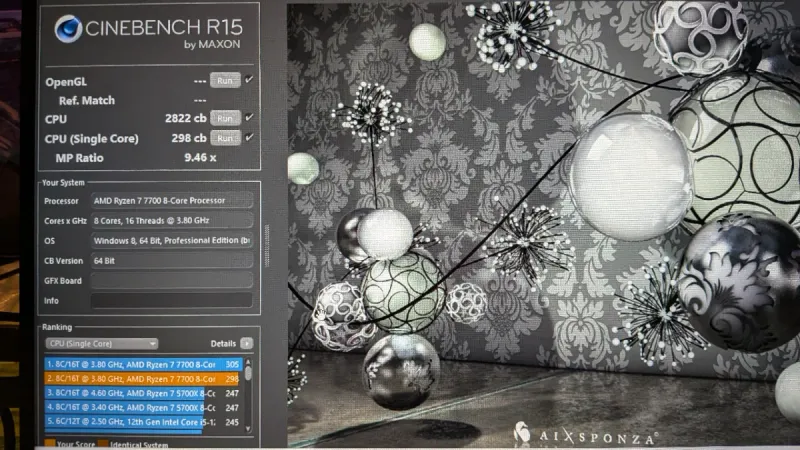Screen dimensions: 800x450
Task: Click the single core score 298 cb
Action: pyautogui.click(x=189, y=138)
